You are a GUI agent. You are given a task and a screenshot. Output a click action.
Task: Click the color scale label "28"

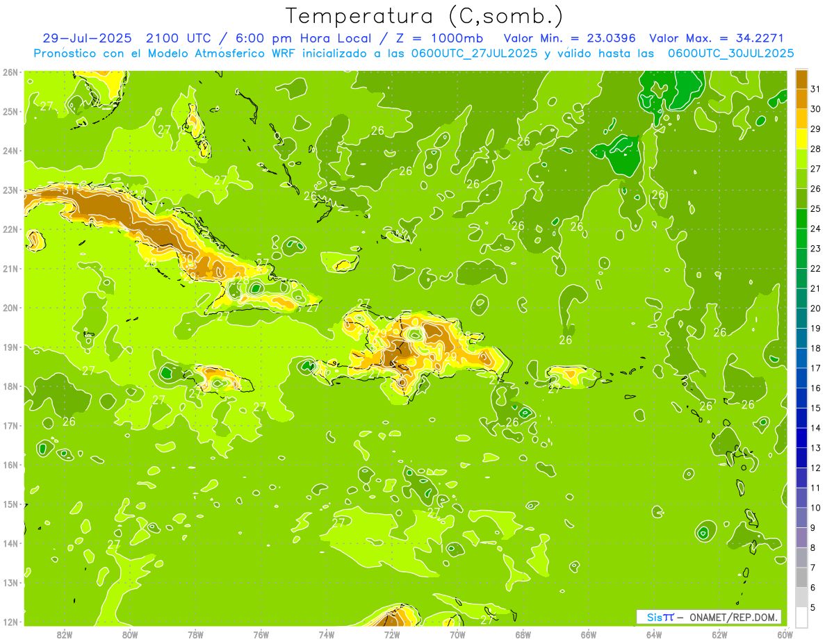point(815,149)
